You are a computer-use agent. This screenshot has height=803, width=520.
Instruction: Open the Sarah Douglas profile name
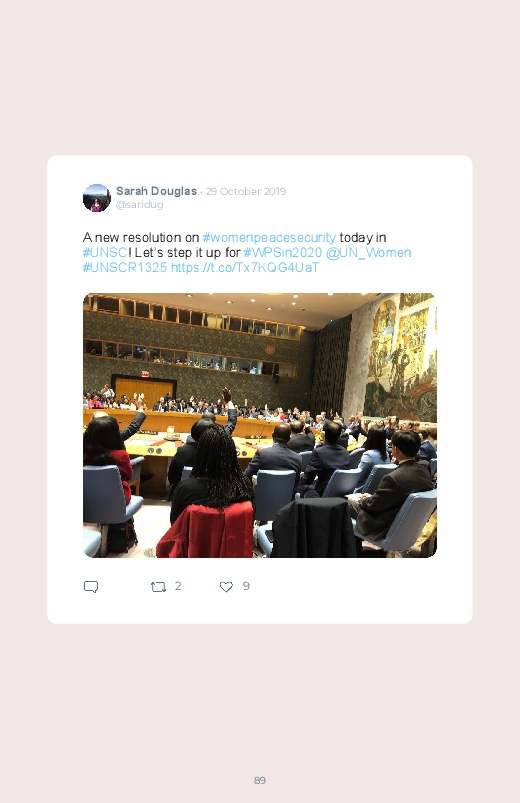point(156,191)
